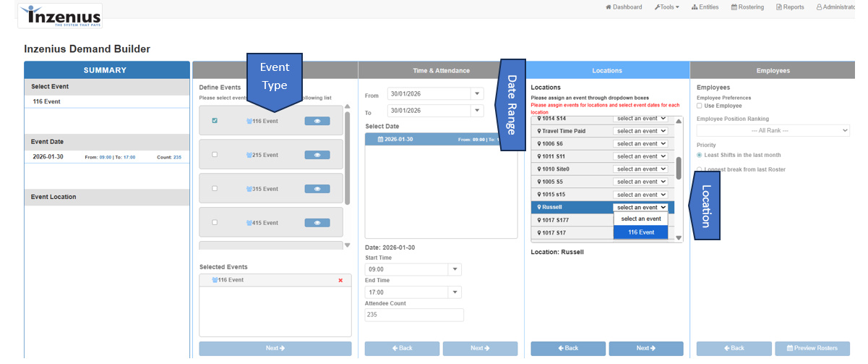
Task: Remove 116 Event with the red X
Action: [340, 280]
